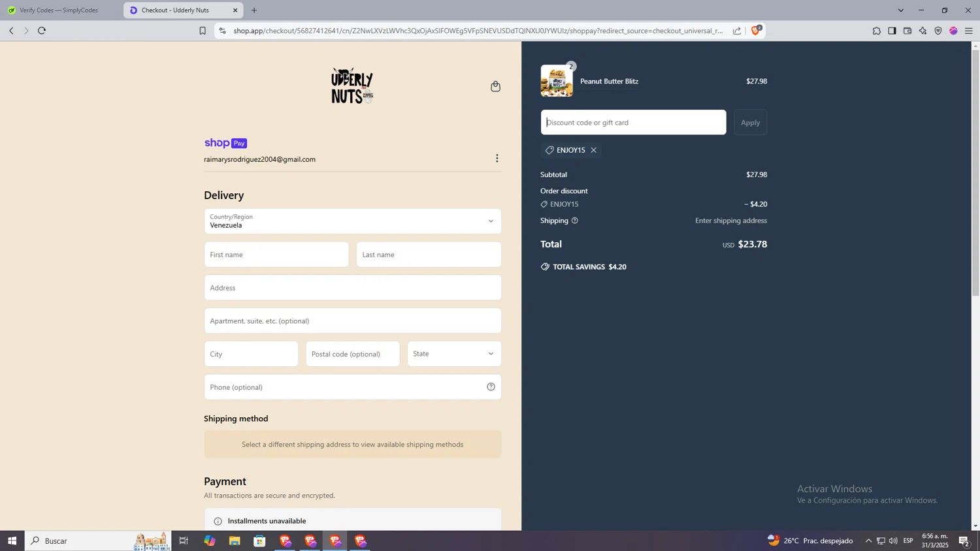
Task: Close the Checkout - Udderly Nuts tab
Action: pyautogui.click(x=235, y=10)
